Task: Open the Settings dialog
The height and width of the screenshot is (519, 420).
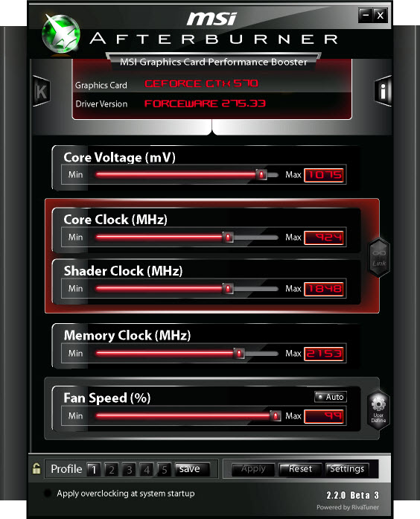Action: [x=347, y=469]
